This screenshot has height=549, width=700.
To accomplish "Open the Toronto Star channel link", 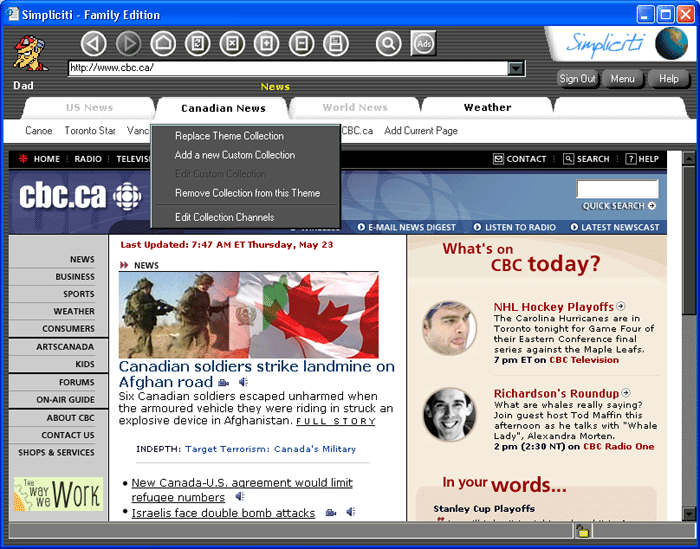I will (x=90, y=131).
